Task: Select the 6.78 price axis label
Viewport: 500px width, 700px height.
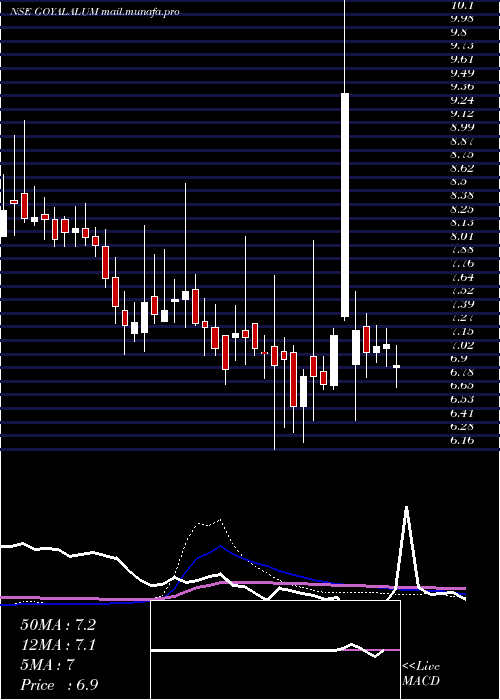Action: (x=462, y=372)
